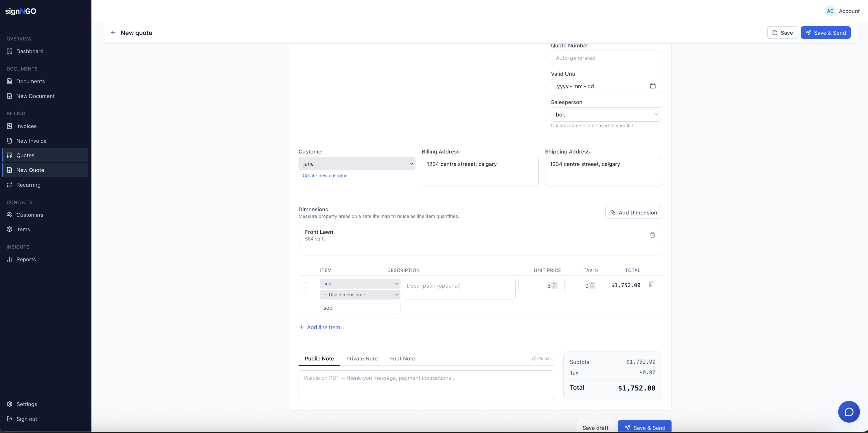Sign out of the account

45,419
